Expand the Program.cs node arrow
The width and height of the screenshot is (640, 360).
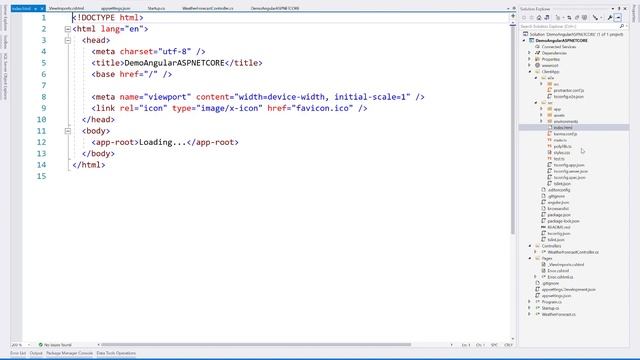(x=530, y=302)
